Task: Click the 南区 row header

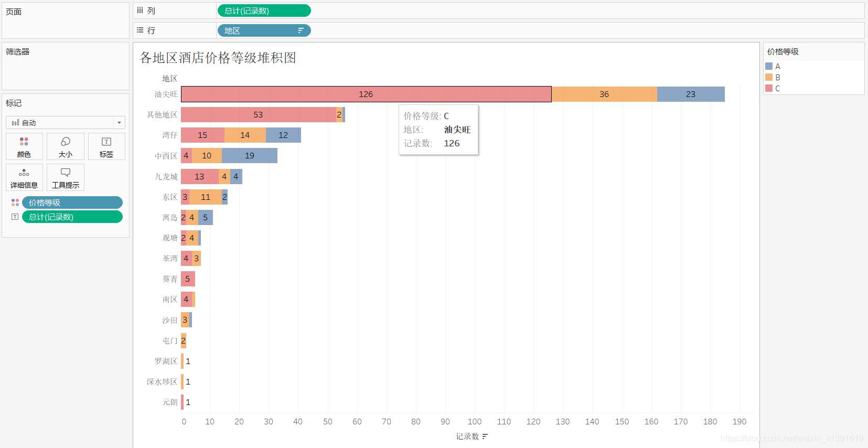Action: pyautogui.click(x=170, y=300)
